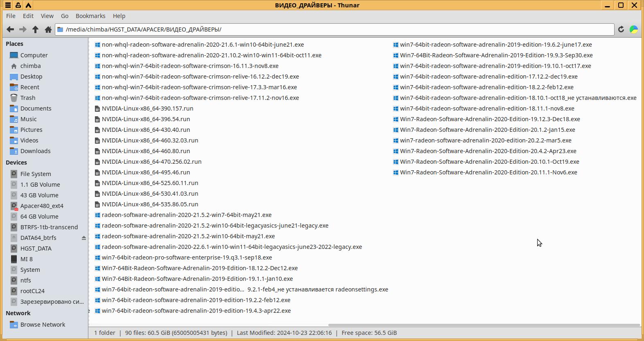Click the folder icon in the location bar

click(x=60, y=29)
